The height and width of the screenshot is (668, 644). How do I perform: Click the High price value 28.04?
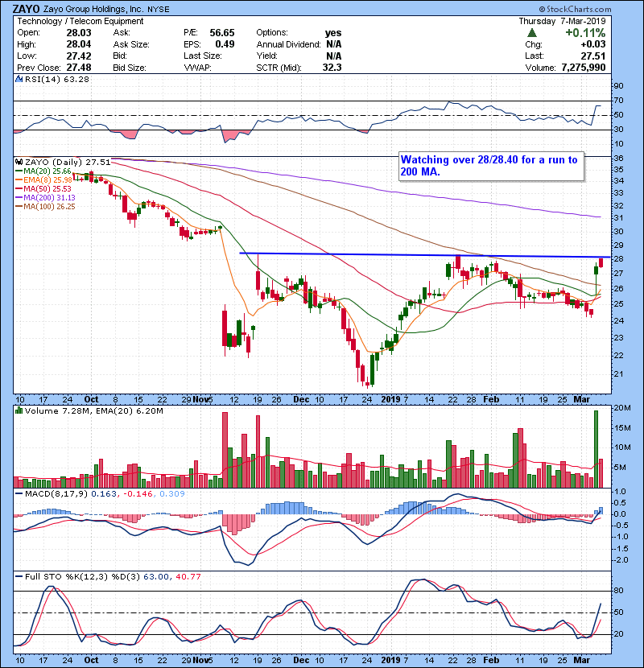79,44
